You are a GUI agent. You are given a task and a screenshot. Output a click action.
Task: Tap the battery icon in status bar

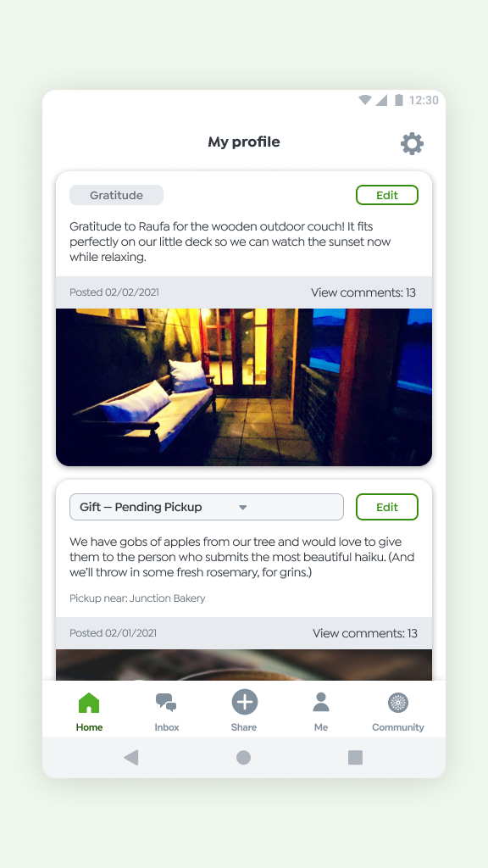coord(398,100)
